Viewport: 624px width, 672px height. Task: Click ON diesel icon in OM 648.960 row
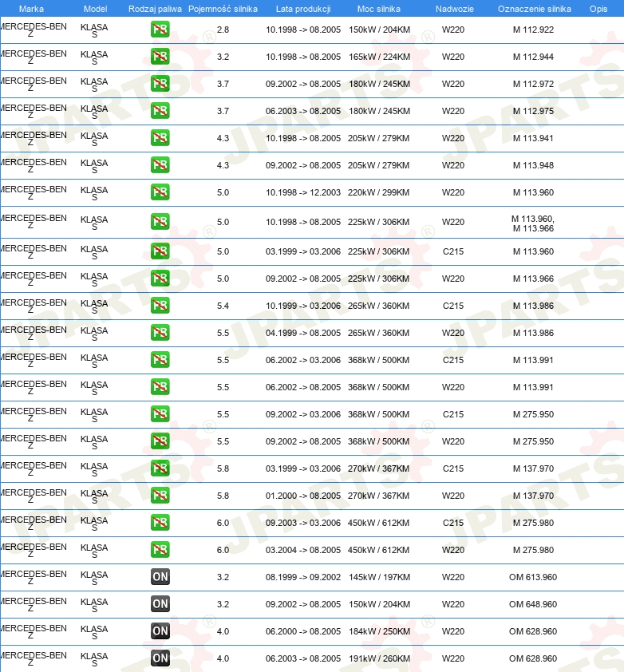(x=160, y=604)
